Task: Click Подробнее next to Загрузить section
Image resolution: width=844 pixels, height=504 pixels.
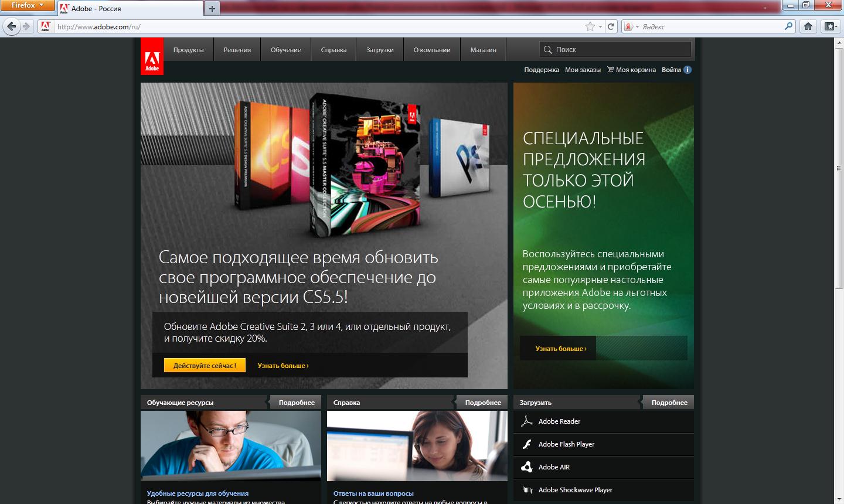Action: pyautogui.click(x=669, y=403)
